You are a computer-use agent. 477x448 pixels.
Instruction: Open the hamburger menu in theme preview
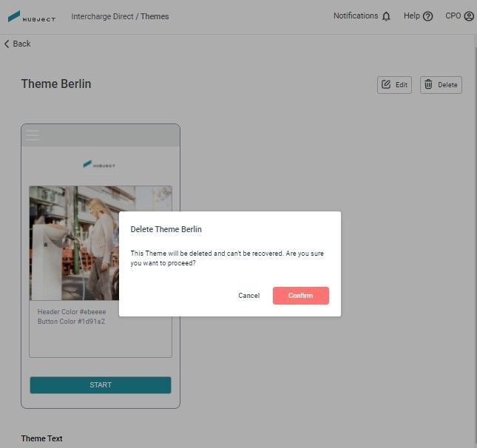click(x=33, y=135)
